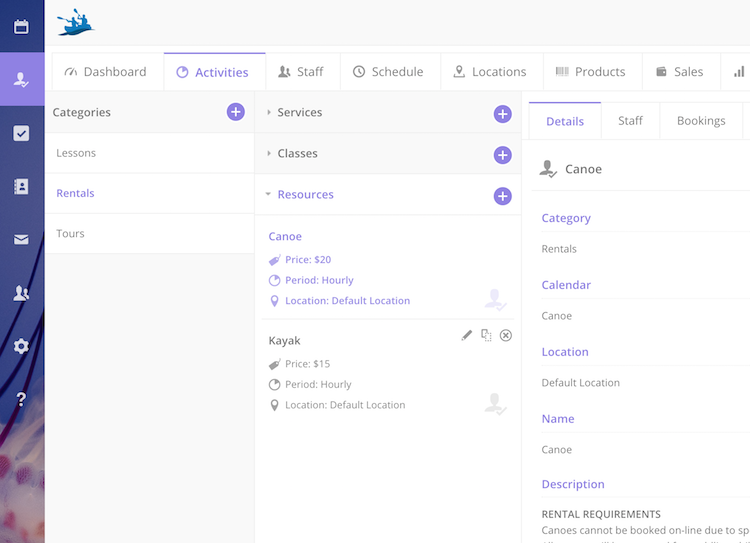
Task: Click Kayak's Period: Hourly text
Action: 318,385
